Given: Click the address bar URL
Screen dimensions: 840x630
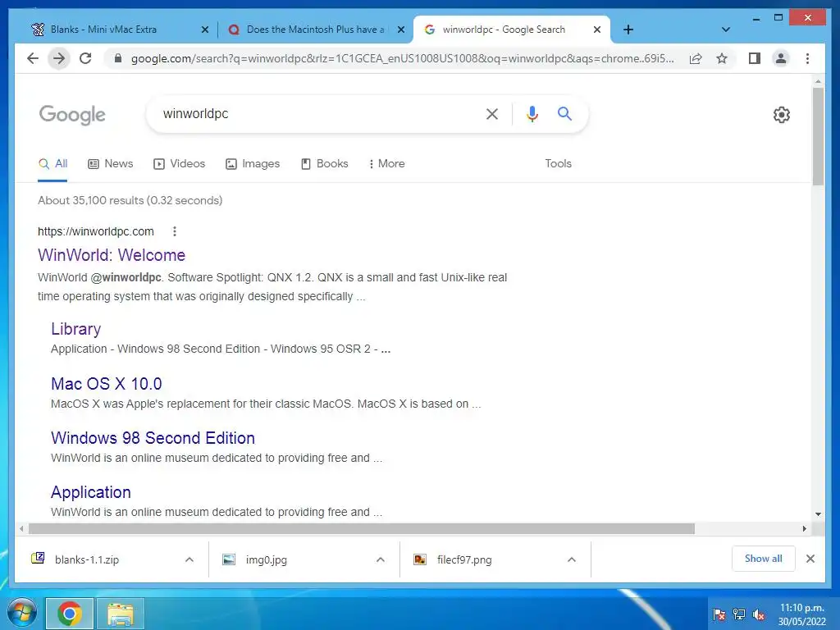Looking at the screenshot, I should click(402, 58).
